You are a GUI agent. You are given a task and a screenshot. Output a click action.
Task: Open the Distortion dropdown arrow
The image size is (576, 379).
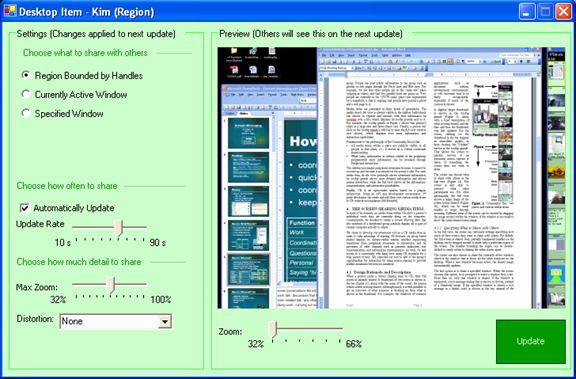164,322
